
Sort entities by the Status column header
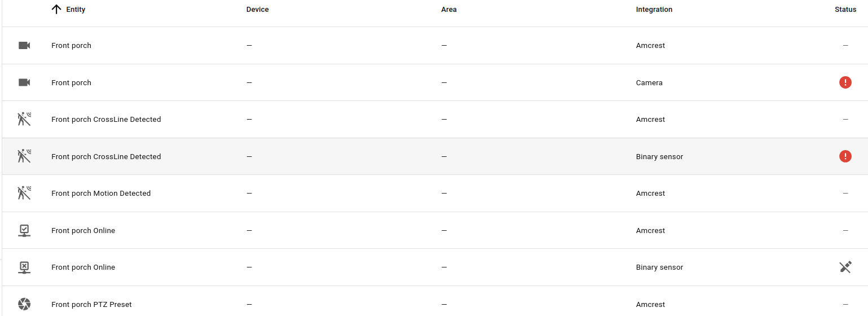click(845, 10)
